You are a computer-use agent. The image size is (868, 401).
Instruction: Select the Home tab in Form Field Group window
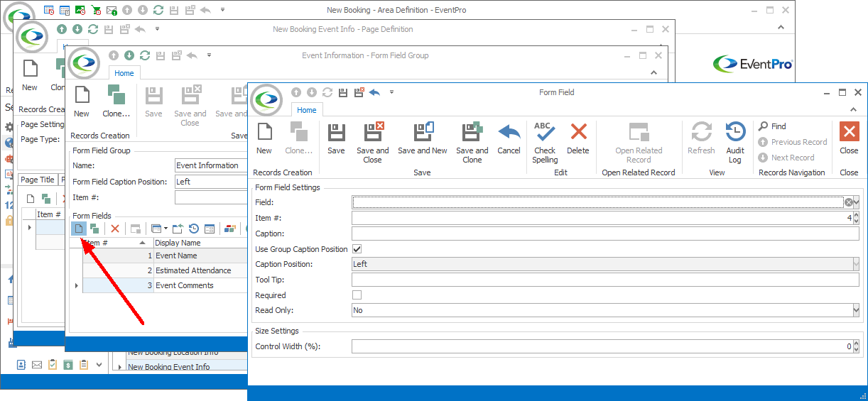[124, 73]
